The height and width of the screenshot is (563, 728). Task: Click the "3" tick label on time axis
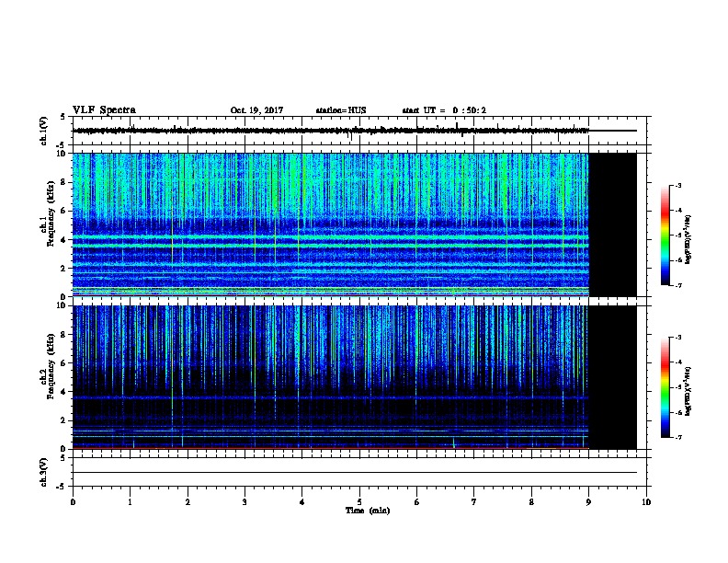245,502
